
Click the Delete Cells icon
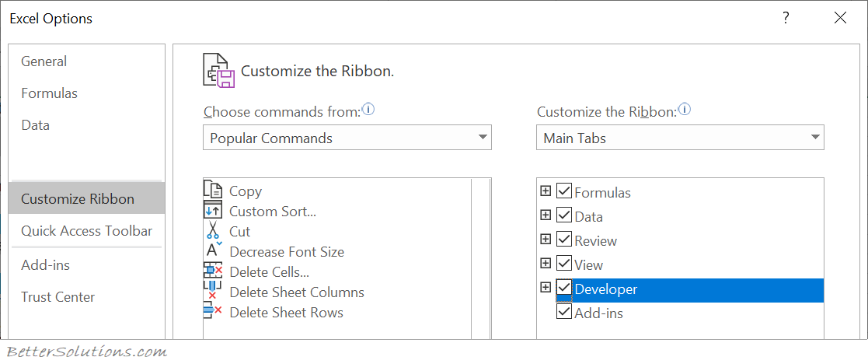click(x=213, y=271)
